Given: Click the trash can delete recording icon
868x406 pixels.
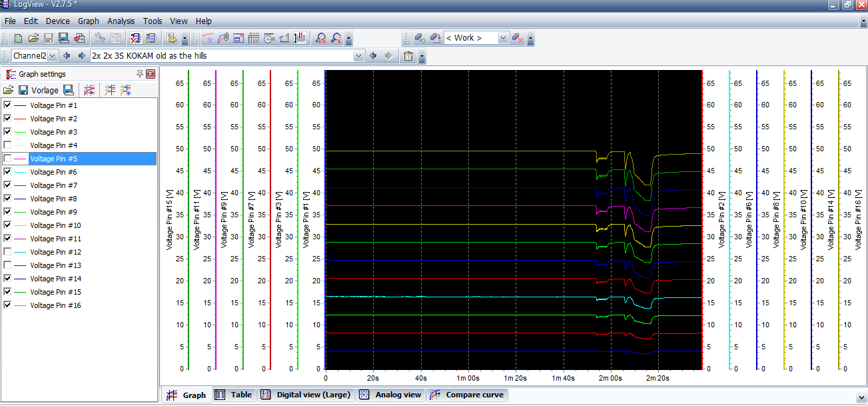Looking at the screenshot, I should coord(409,56).
